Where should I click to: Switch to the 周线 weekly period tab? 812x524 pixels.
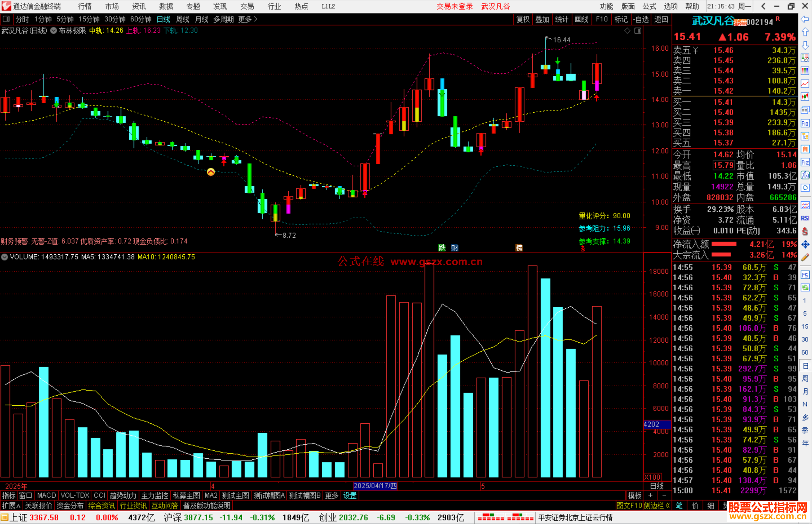(x=183, y=19)
